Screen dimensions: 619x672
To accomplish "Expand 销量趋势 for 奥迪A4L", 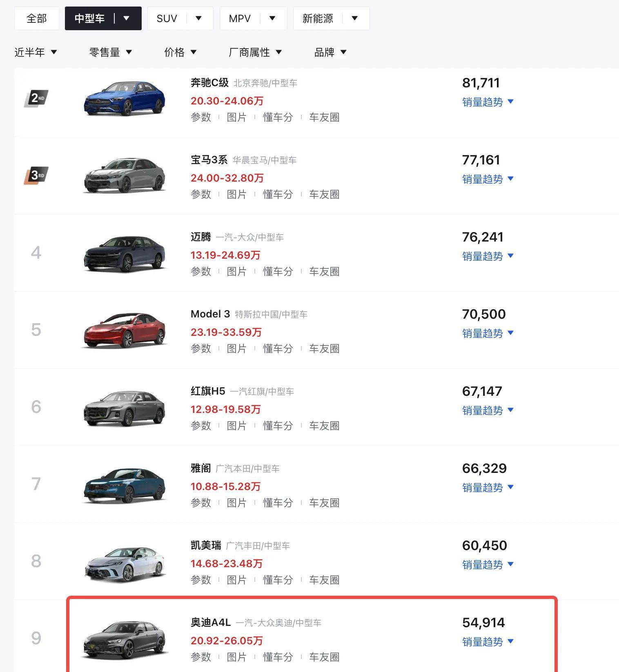I will 488,642.
